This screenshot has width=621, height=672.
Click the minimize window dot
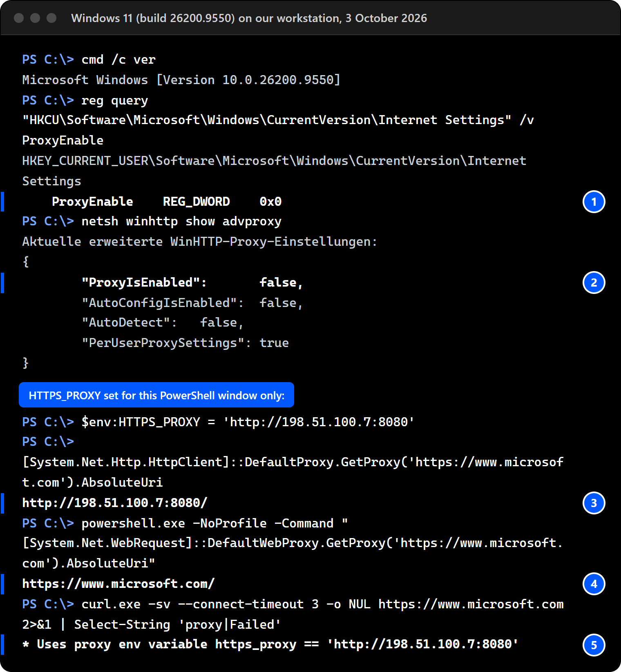(35, 18)
